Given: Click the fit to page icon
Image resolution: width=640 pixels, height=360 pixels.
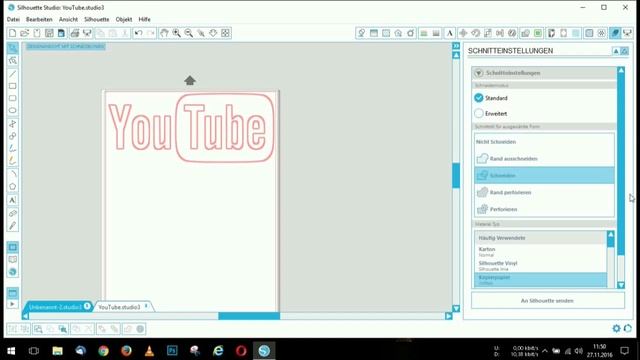Looking at the screenshot, I should (x=225, y=33).
